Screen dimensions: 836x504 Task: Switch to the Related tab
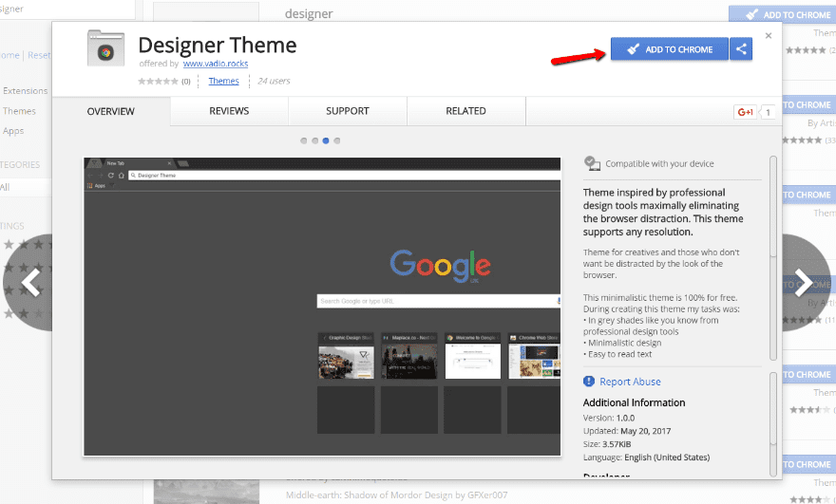466,111
